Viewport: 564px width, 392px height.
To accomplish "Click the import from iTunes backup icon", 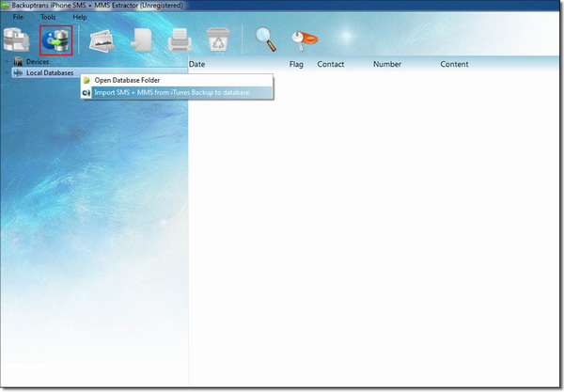I will (x=55, y=40).
